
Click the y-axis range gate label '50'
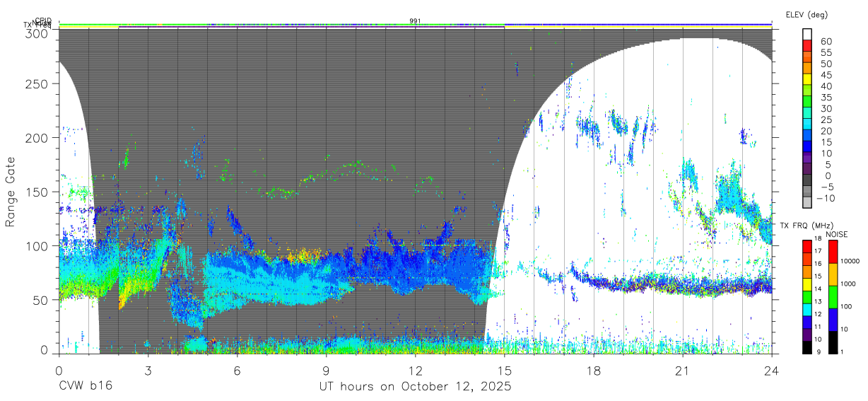(42, 300)
